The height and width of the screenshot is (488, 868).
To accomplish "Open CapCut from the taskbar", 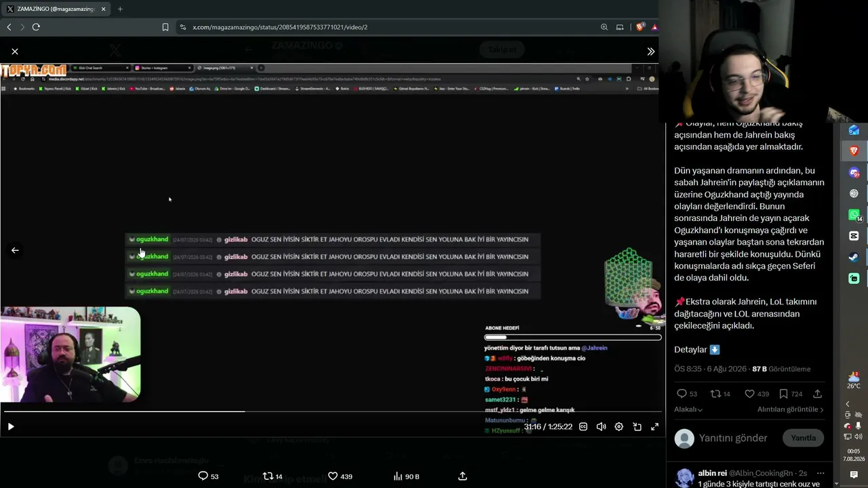I will pyautogui.click(x=854, y=236).
